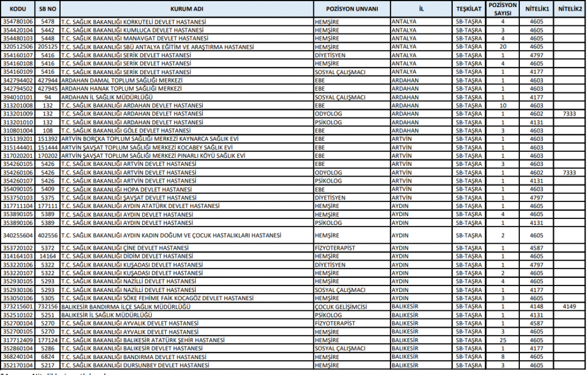588x375 pixels.
Task: Select SB NO cell 5375
Action: pos(48,198)
